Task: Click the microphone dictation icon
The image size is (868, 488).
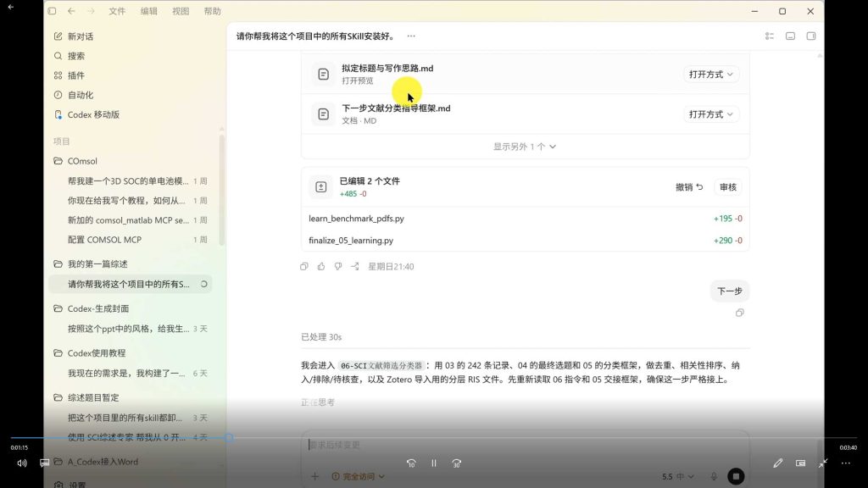Action: 714,476
